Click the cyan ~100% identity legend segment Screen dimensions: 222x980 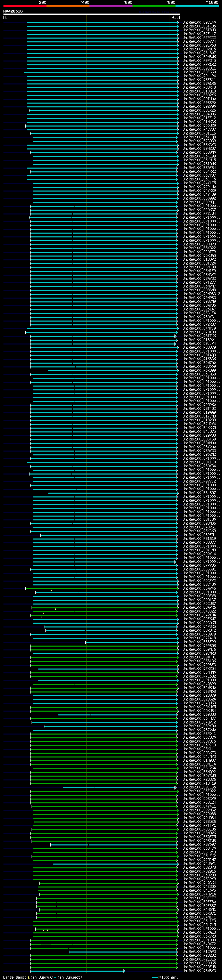[x=197, y=6]
